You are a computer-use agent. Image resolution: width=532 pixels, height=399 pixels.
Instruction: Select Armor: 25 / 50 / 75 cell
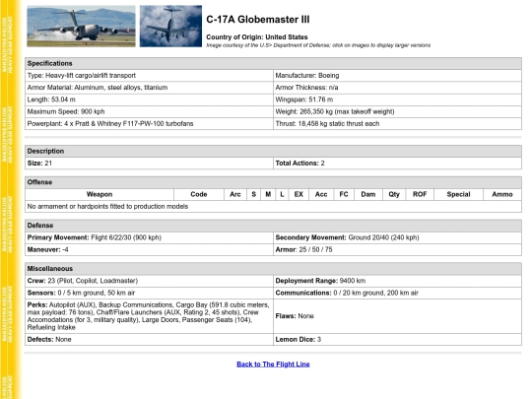point(397,249)
